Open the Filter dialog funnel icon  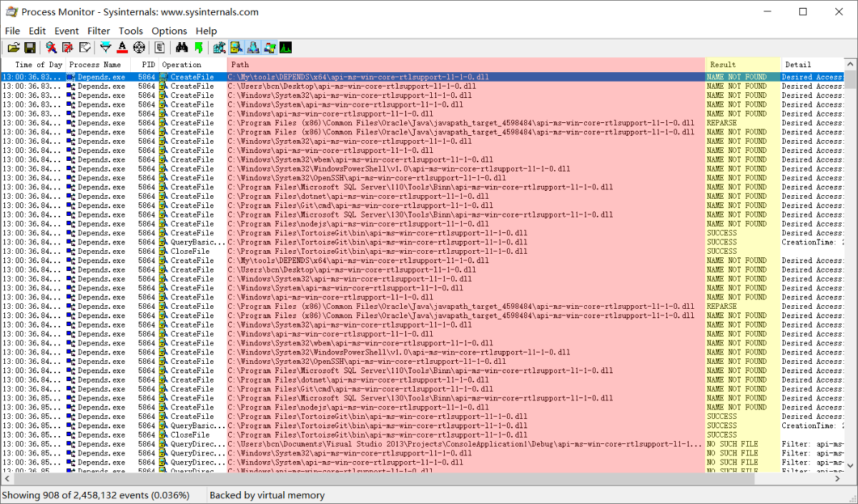pyautogui.click(x=106, y=48)
